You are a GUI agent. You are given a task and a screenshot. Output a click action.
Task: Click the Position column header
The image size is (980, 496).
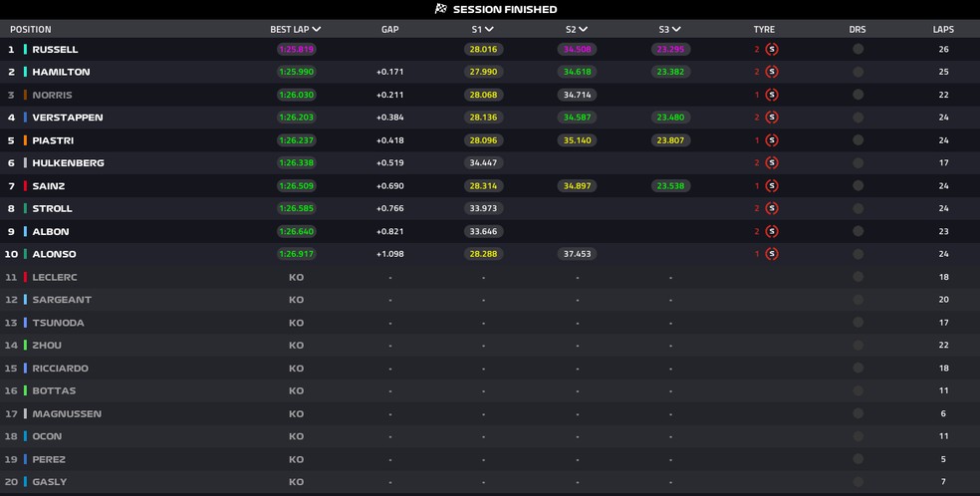pyautogui.click(x=31, y=30)
